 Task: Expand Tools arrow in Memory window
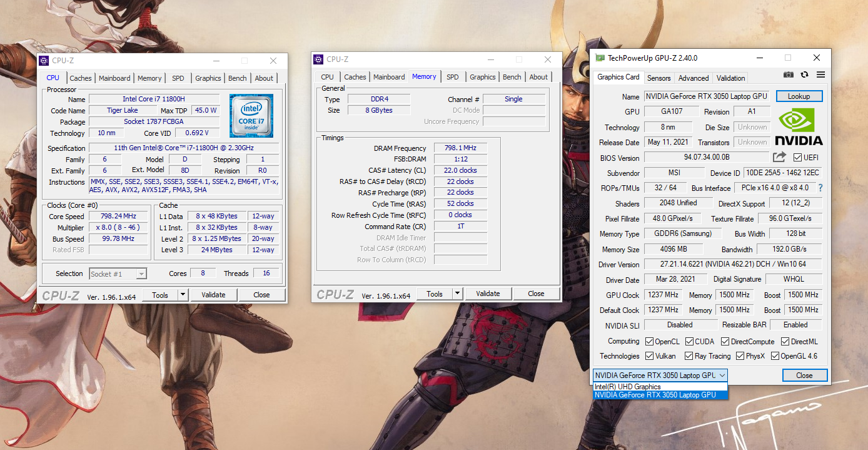(457, 294)
